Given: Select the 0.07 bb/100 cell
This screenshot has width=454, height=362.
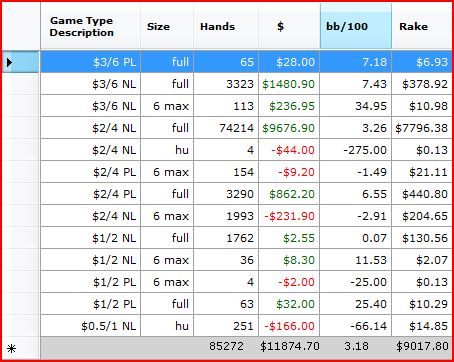Looking at the screenshot, I should [x=356, y=238].
